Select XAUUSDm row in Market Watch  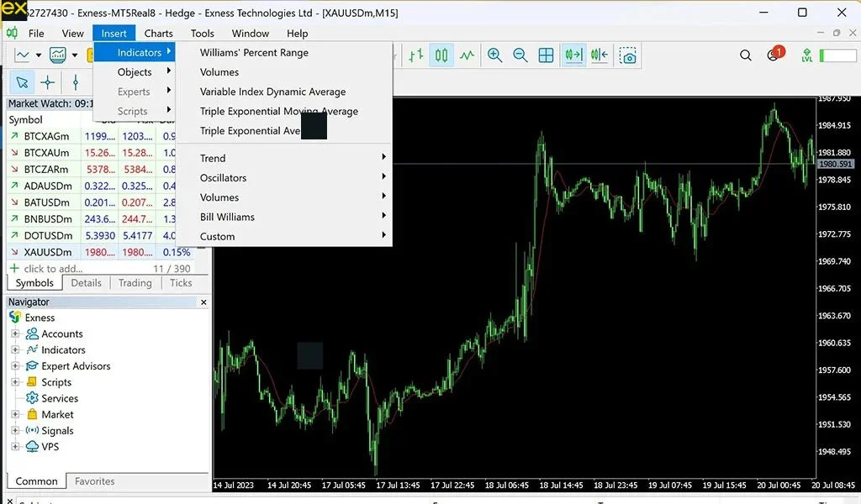click(x=47, y=252)
